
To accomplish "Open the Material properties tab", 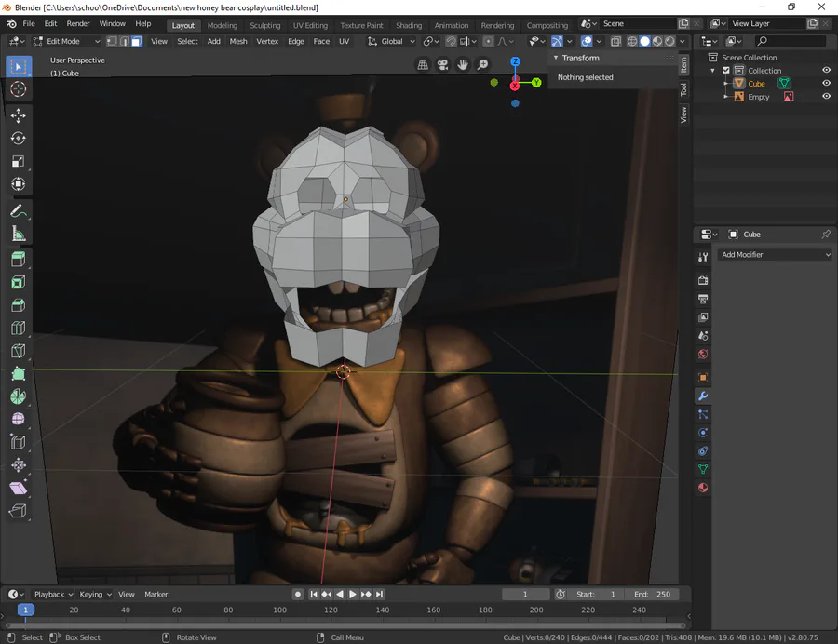I will [x=703, y=488].
